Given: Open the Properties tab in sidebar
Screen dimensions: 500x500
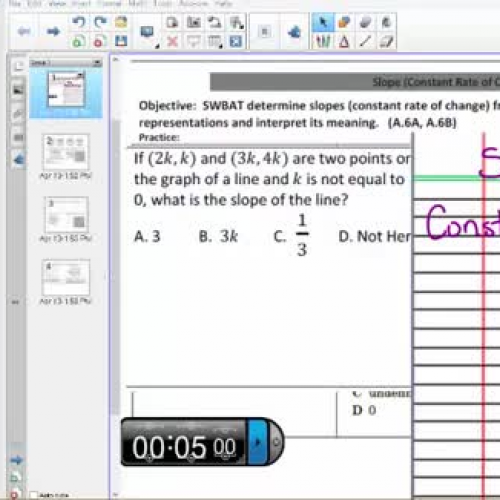Looking at the screenshot, I should [18, 137].
